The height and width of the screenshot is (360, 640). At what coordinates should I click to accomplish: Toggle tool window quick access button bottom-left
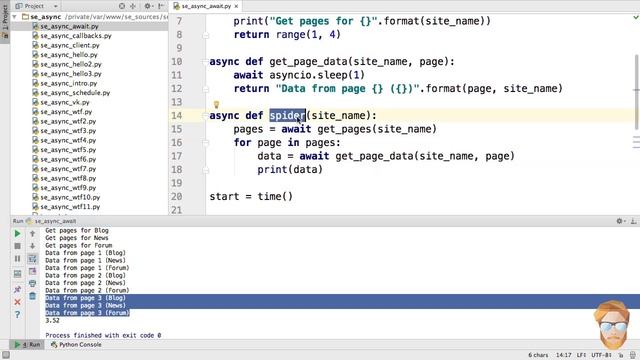click(6, 355)
